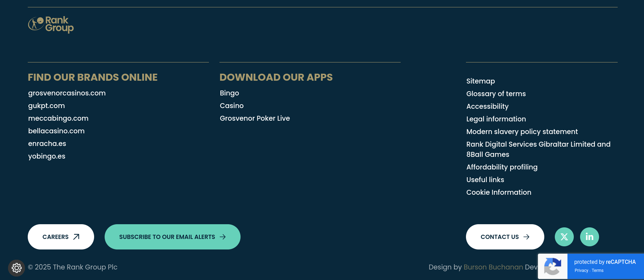
Task: Click the Rank Group logo
Action: click(51, 25)
